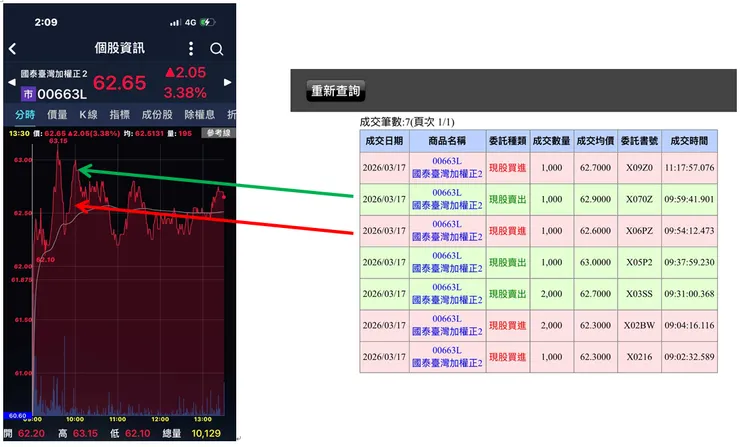Click the 成交日期 column header
This screenshot has height=447, width=740.
point(384,141)
